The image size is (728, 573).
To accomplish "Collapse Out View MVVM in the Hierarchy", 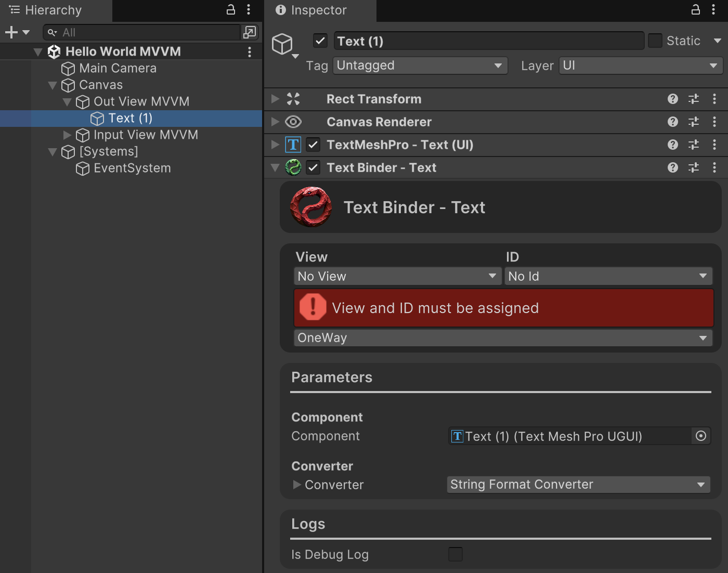I will (x=67, y=102).
